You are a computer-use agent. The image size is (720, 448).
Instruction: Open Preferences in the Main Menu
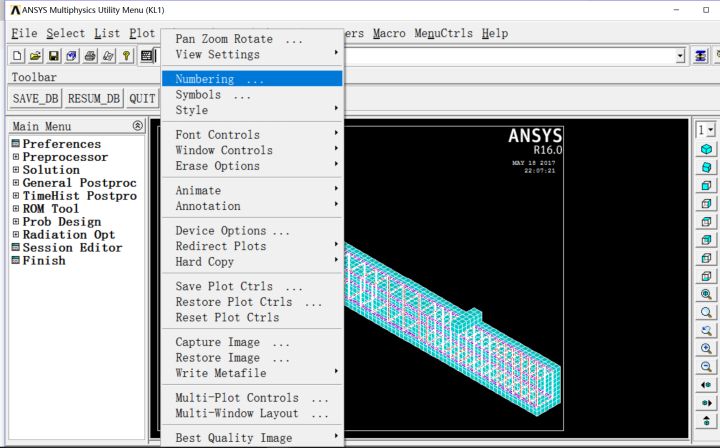pos(62,144)
